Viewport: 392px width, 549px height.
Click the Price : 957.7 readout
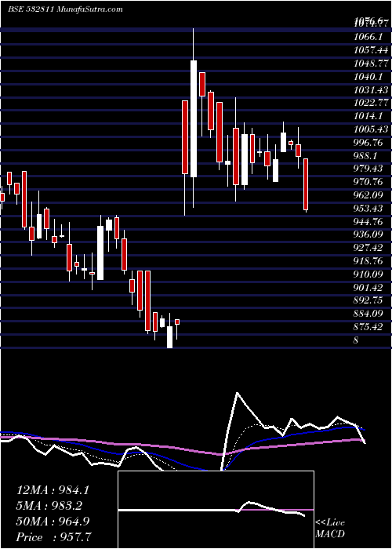[x=54, y=537]
